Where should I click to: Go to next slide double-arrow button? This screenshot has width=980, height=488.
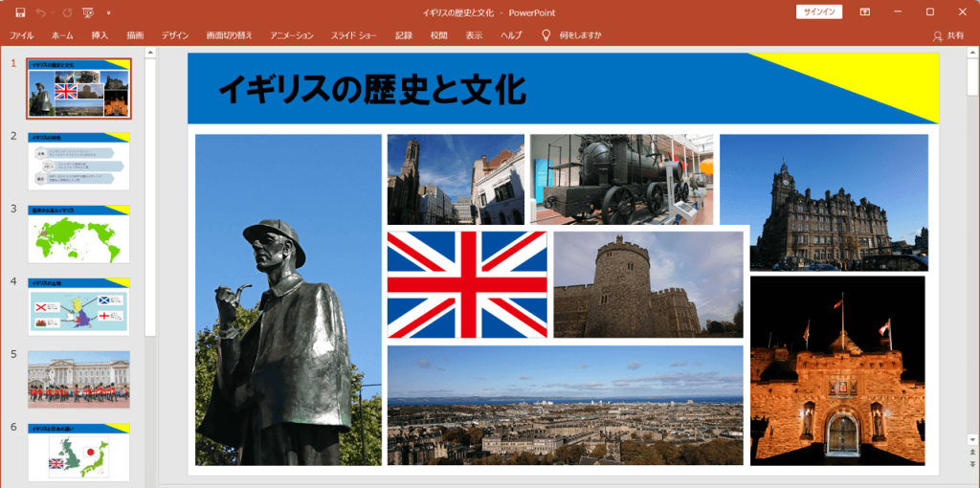point(972,464)
